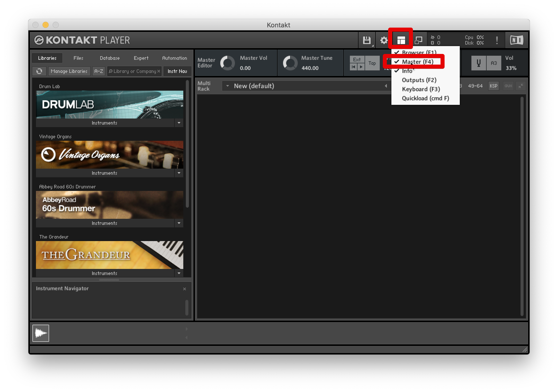Click the DrumLab library banner
This screenshot has height=392, width=558.
[110, 105]
